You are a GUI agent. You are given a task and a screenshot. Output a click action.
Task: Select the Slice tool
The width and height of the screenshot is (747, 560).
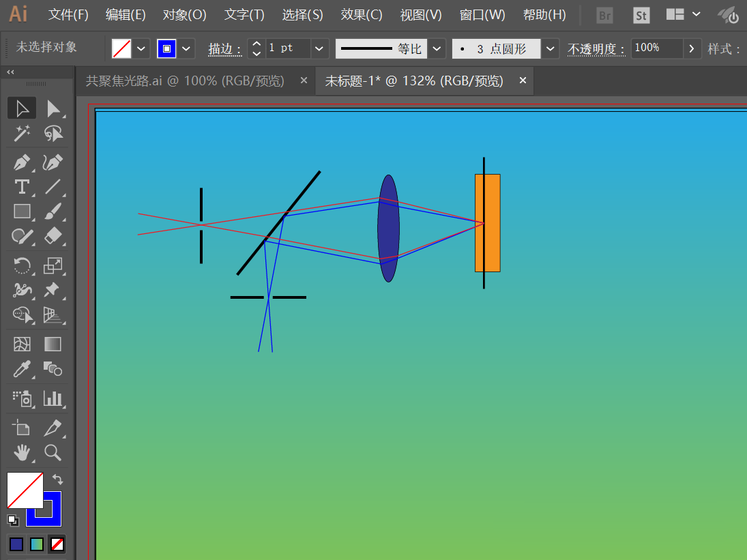tap(53, 428)
